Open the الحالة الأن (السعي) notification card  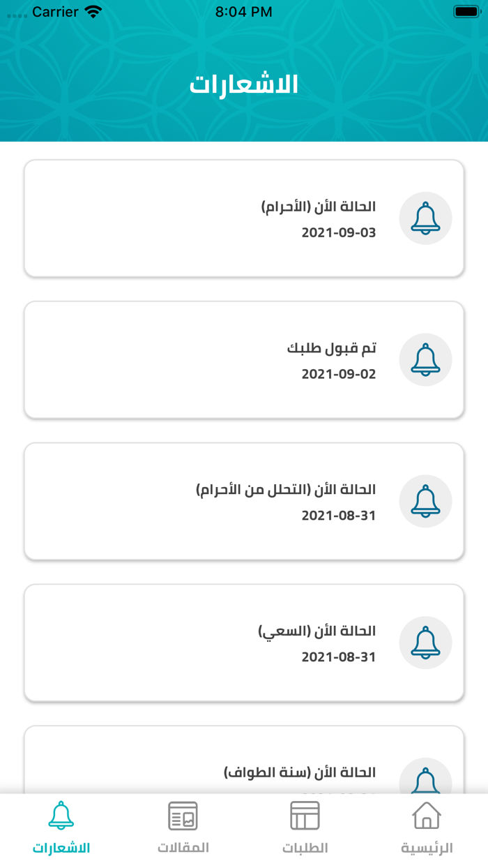pyautogui.click(x=244, y=642)
